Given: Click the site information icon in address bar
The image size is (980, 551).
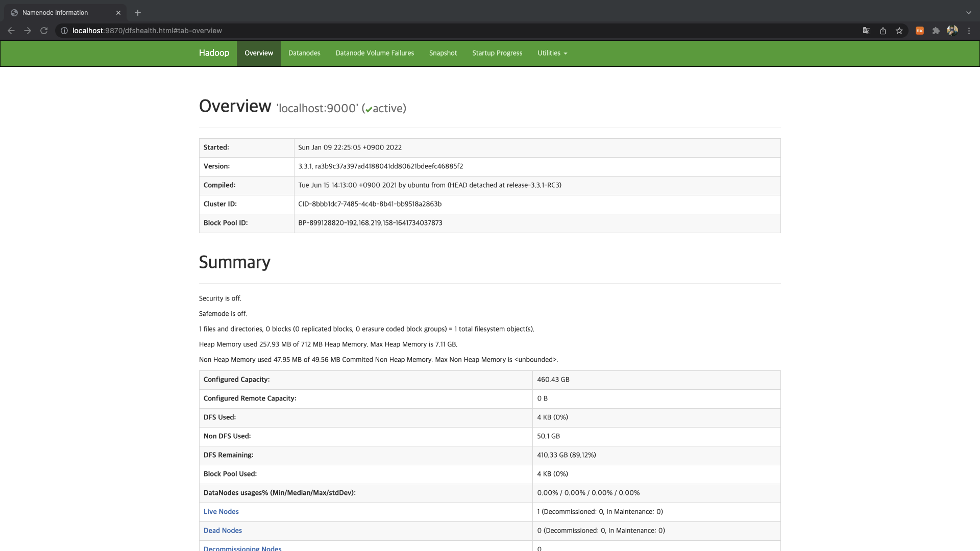Looking at the screenshot, I should click(64, 31).
